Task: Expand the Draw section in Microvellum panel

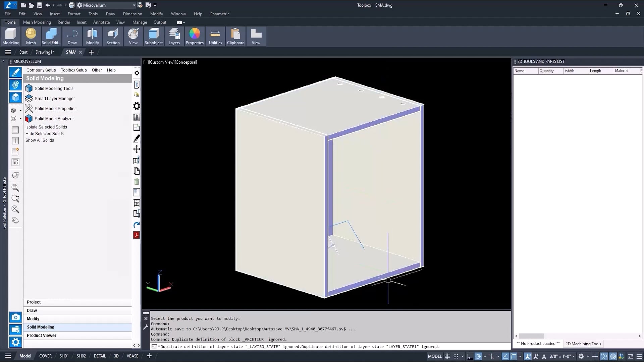Action: [x=77, y=310]
